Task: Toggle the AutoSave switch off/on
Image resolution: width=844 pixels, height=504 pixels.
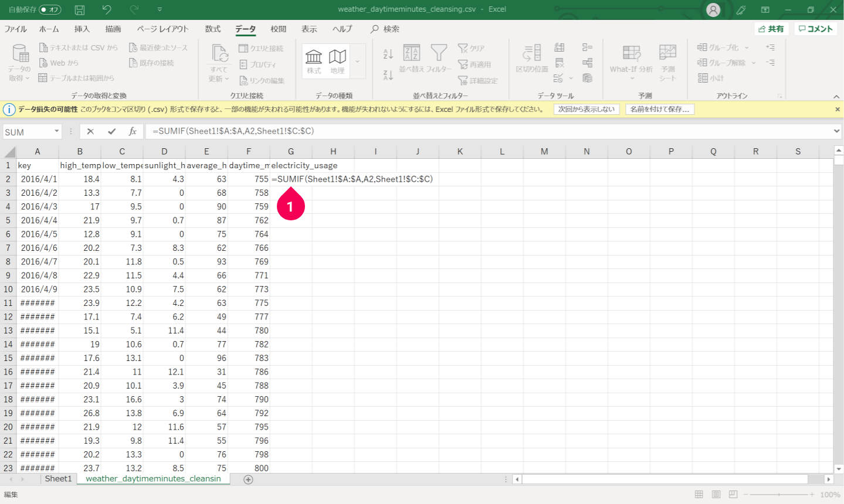Action: pos(50,9)
